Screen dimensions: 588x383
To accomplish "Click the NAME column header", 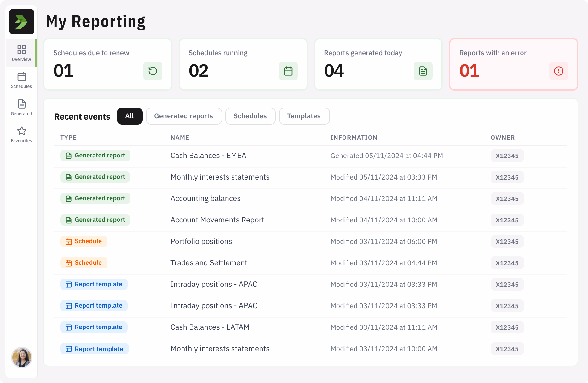I will coord(180,138).
